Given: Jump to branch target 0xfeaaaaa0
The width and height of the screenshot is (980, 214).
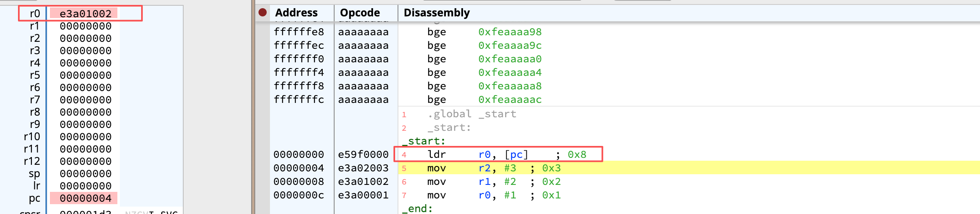Looking at the screenshot, I should point(510,59).
